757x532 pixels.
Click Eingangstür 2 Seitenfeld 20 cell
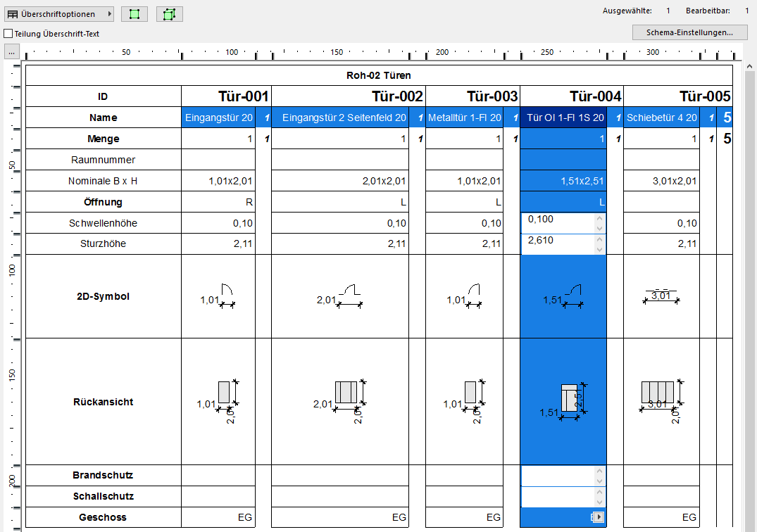(340, 118)
